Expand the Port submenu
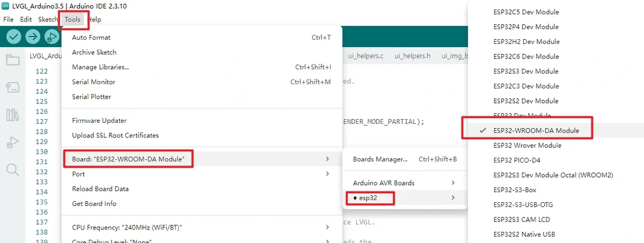 coord(202,174)
